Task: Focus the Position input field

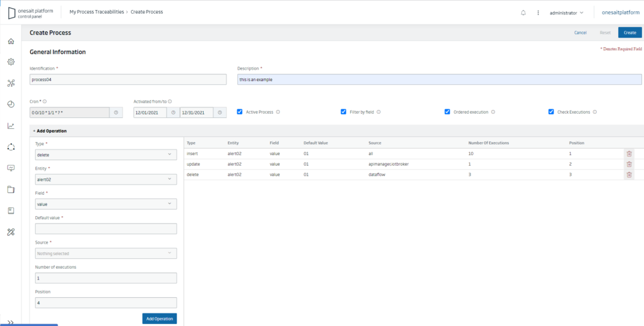Action: 106,303
